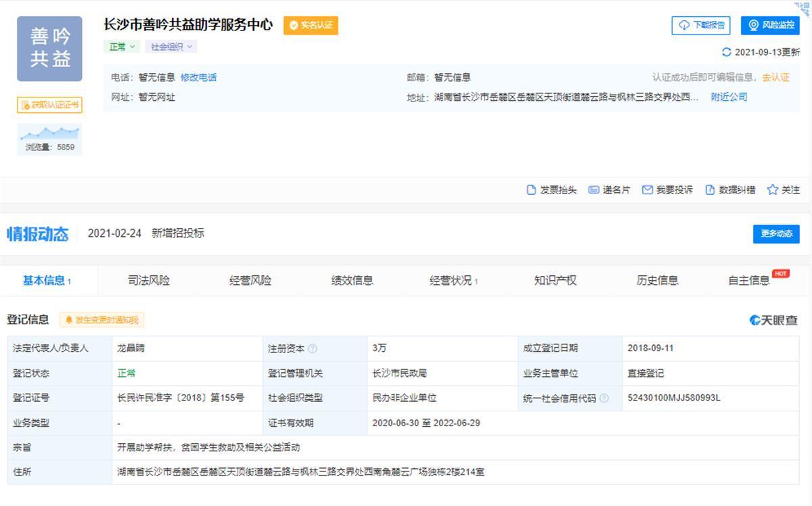Open the 知识产权 tab
This screenshot has height=506, width=812.
tap(555, 280)
